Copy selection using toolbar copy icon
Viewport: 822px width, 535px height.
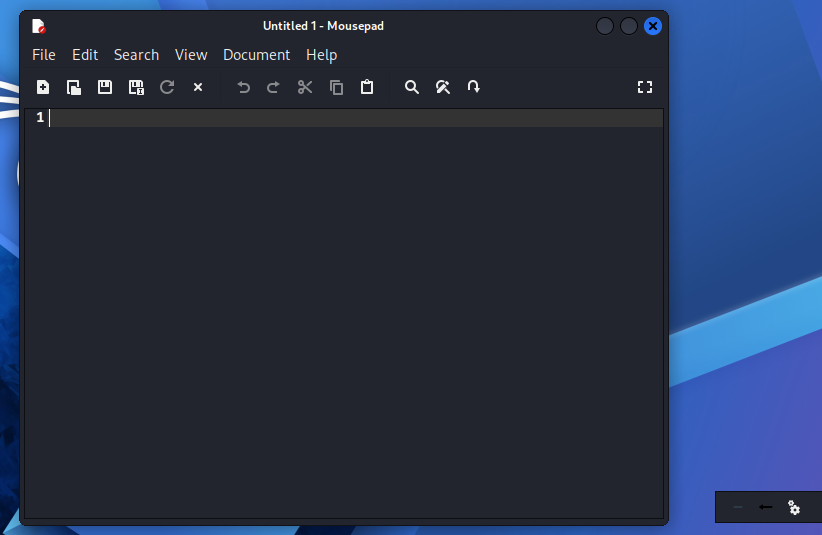pyautogui.click(x=336, y=87)
